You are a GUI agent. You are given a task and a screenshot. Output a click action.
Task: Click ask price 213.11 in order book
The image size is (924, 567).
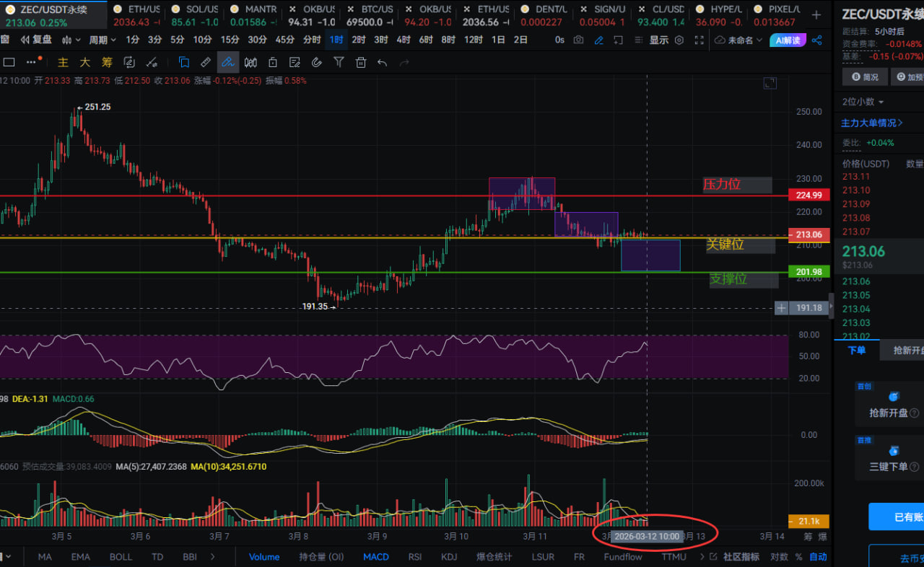pyautogui.click(x=856, y=177)
